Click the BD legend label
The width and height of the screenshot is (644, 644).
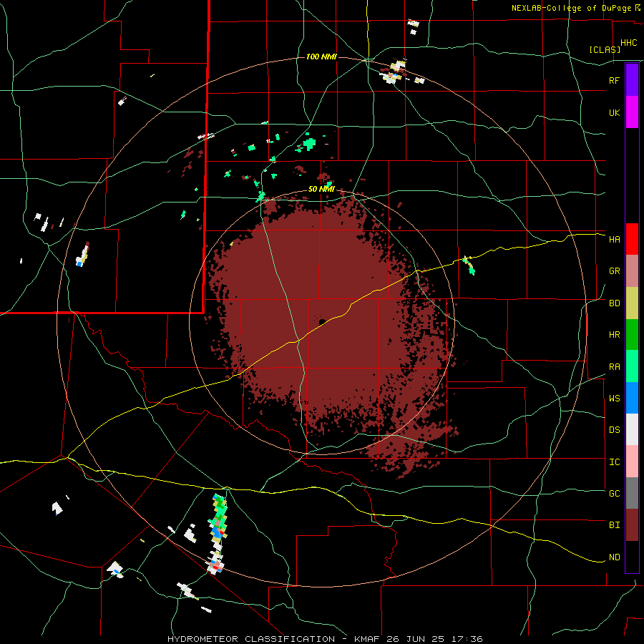click(x=614, y=303)
